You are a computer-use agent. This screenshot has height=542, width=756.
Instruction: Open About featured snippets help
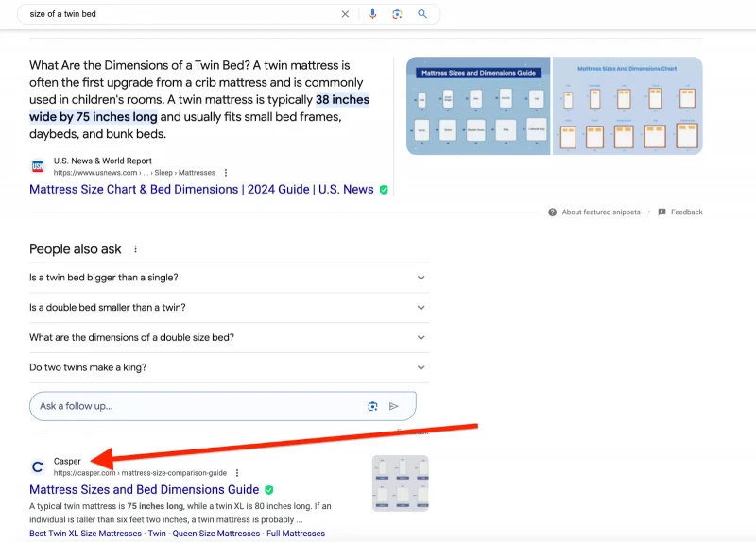(601, 212)
